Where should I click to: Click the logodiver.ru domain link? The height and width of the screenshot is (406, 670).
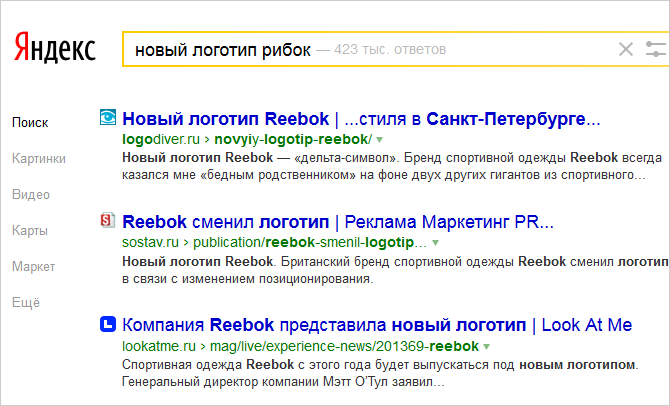pyautogui.click(x=161, y=139)
